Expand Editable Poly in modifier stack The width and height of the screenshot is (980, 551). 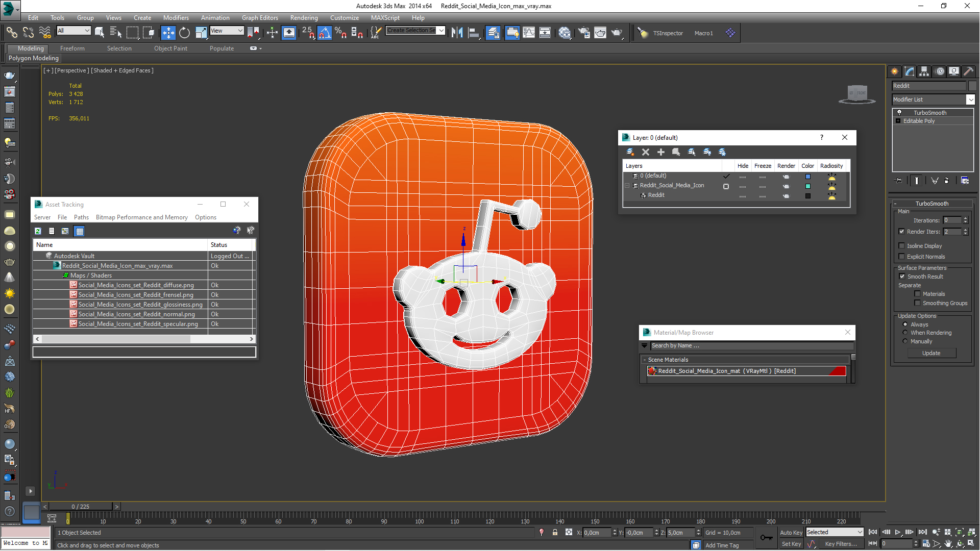tap(898, 121)
